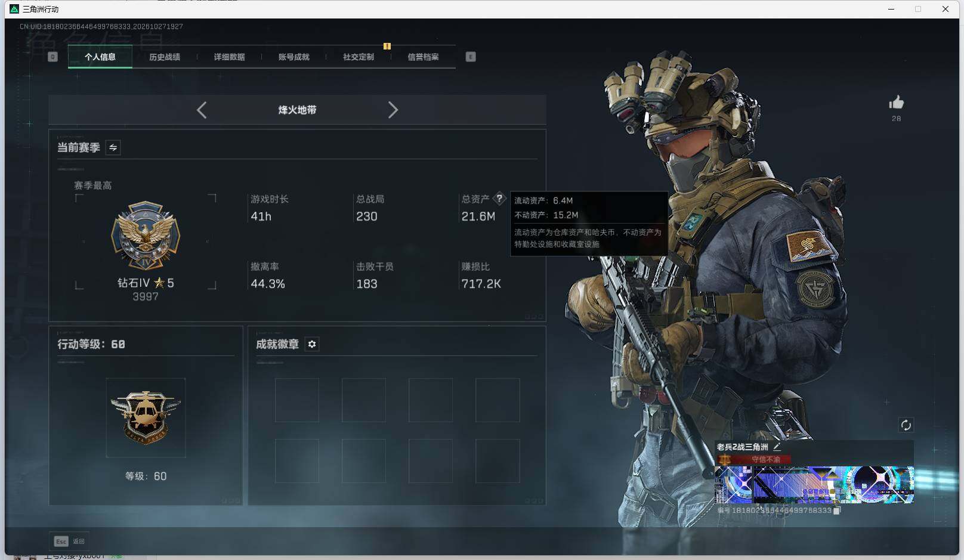Copy player ID with the copy icon

(x=837, y=511)
